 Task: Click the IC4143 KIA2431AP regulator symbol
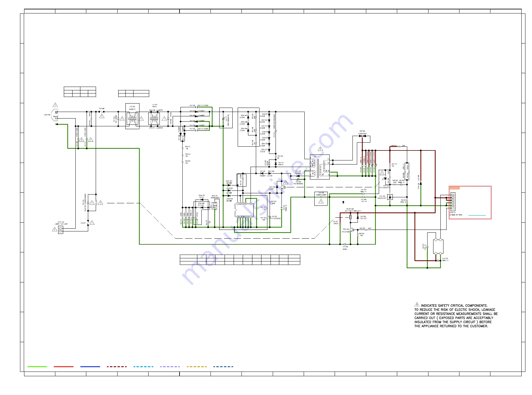pyautogui.click(x=390, y=197)
